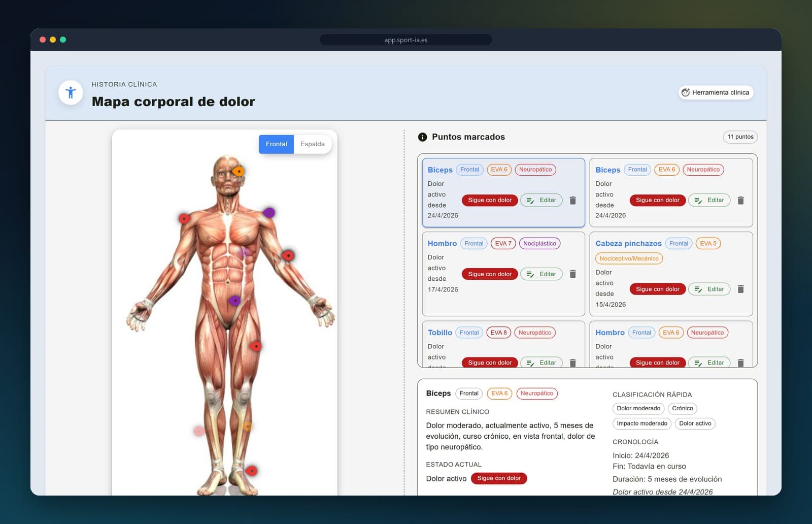Select the orange pain marker on the head
Viewport: 812px width, 524px height.
(239, 171)
